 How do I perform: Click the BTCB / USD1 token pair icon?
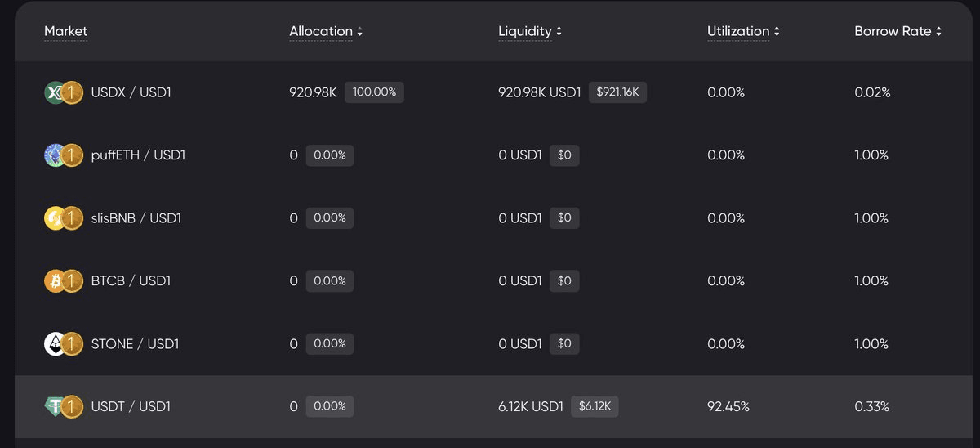[x=63, y=281]
